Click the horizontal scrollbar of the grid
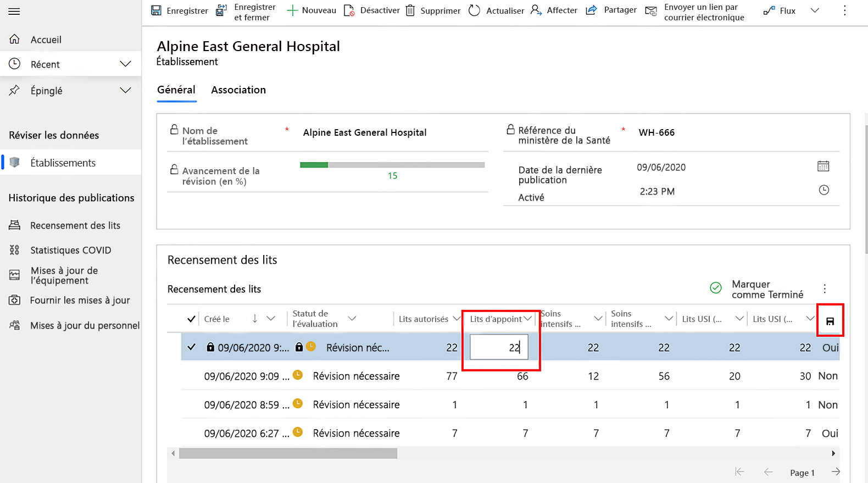868x483 pixels. (288, 453)
